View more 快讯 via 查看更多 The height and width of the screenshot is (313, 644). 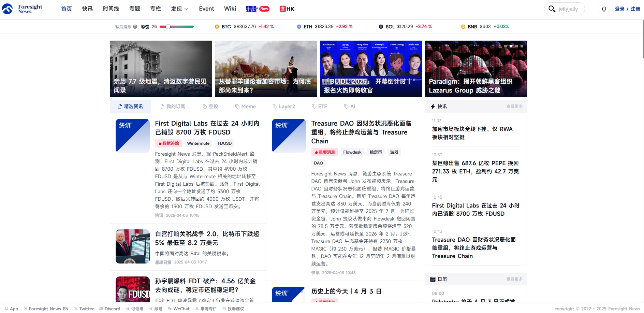[514, 106]
